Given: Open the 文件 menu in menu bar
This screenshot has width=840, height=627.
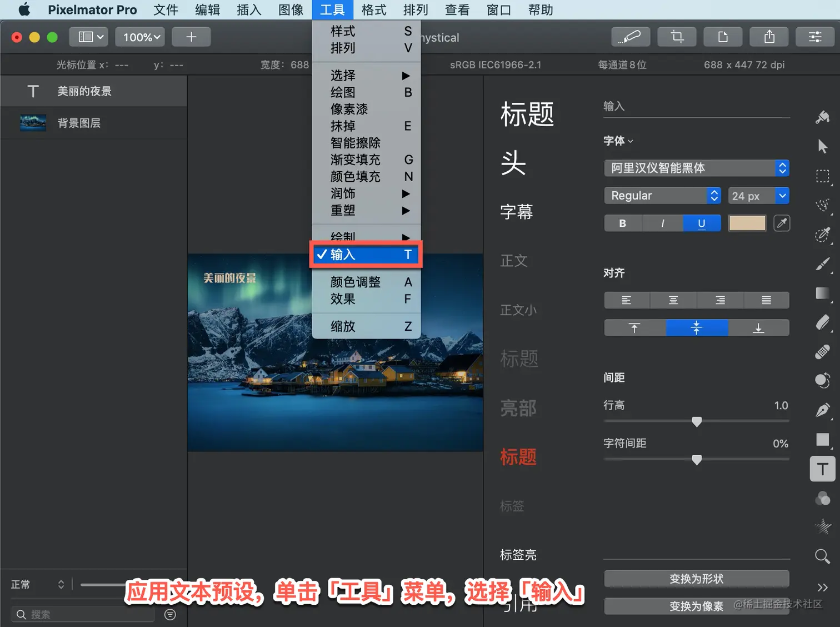Looking at the screenshot, I should (x=166, y=9).
